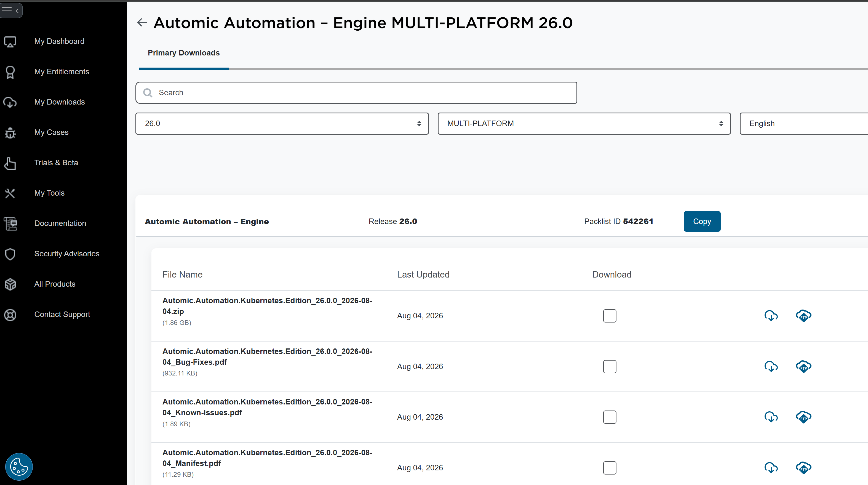Download the Manifest.pdf via FTP icon
Viewport: 868px width, 485px height.
click(x=804, y=467)
